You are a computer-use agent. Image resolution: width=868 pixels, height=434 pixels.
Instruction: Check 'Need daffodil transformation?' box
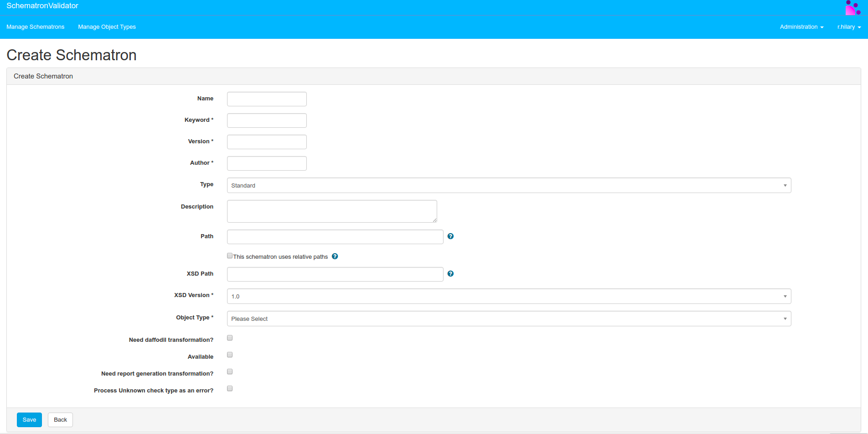point(230,338)
